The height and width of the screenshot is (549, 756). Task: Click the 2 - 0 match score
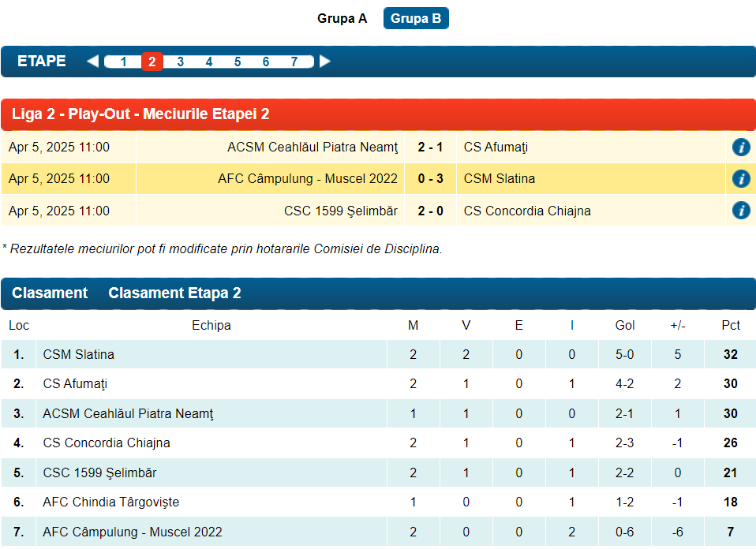430,211
